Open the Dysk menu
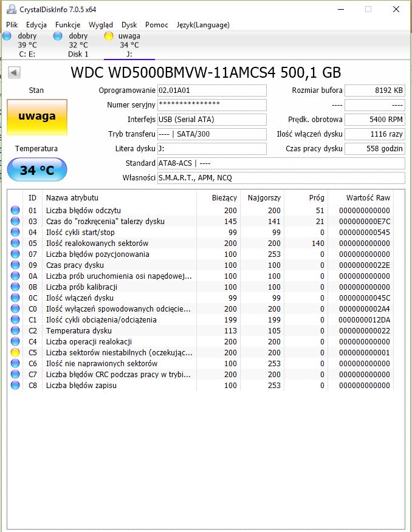Image resolution: width=412 pixels, height=532 pixels. coord(129,25)
